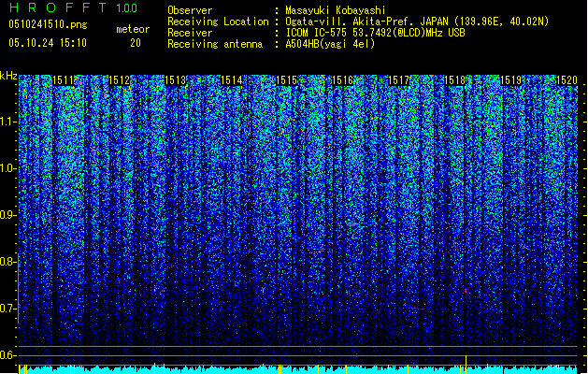Click the 1516 time marker
The image size is (588, 374).
(x=342, y=80)
